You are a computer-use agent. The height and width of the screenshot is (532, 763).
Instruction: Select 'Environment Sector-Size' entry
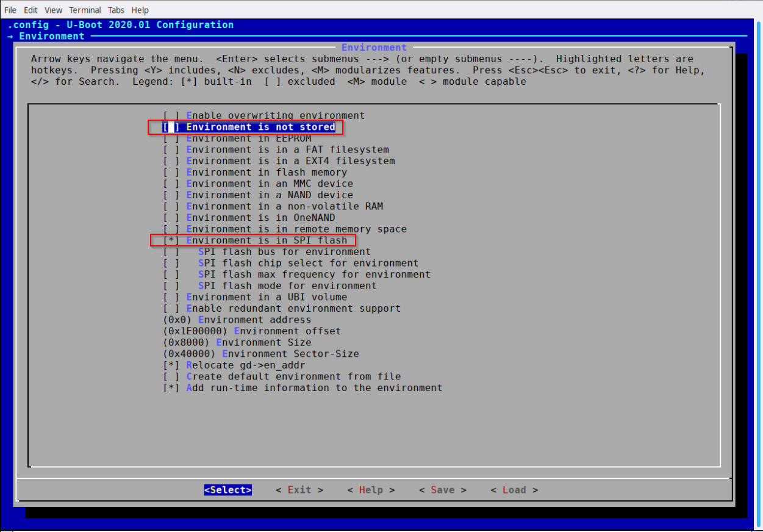click(x=260, y=354)
